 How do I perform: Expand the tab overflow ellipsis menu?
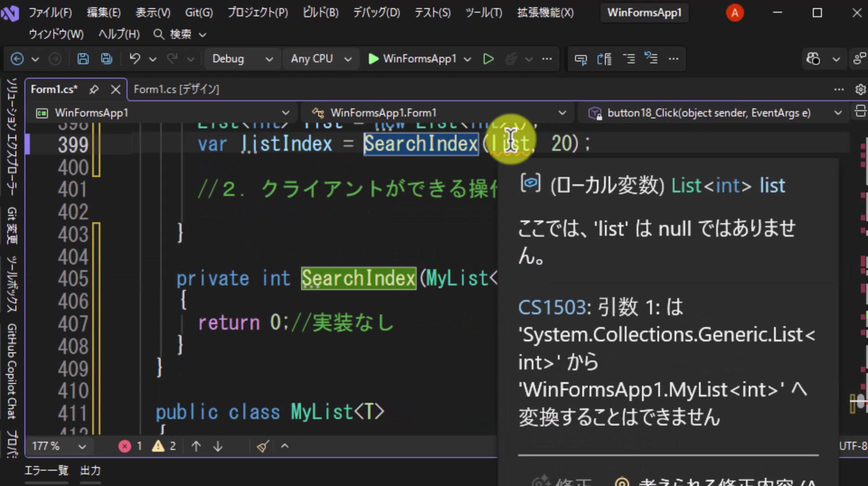(839, 89)
